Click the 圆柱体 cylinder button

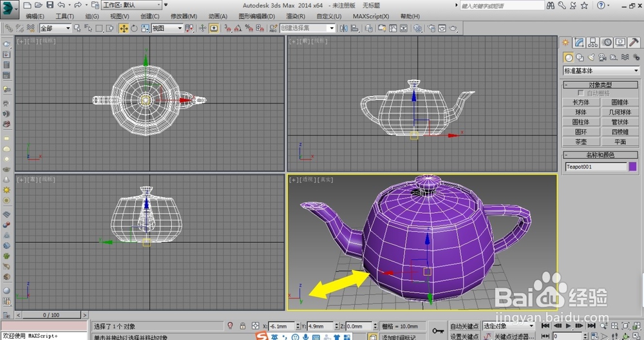coord(581,122)
